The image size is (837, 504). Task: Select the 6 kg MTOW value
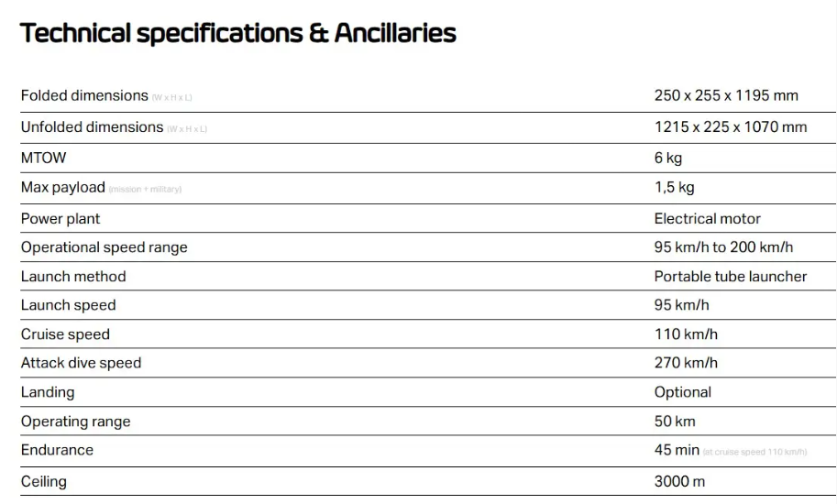click(x=667, y=158)
